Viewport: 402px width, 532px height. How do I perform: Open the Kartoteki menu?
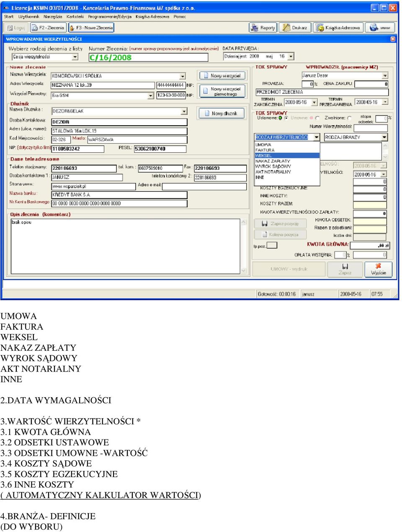75,17
